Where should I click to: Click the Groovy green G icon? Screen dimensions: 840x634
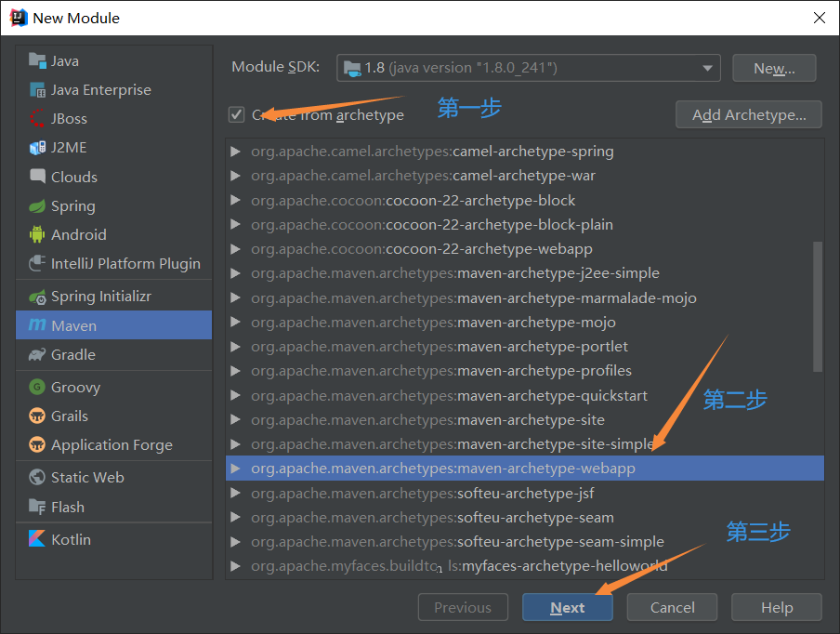37,387
